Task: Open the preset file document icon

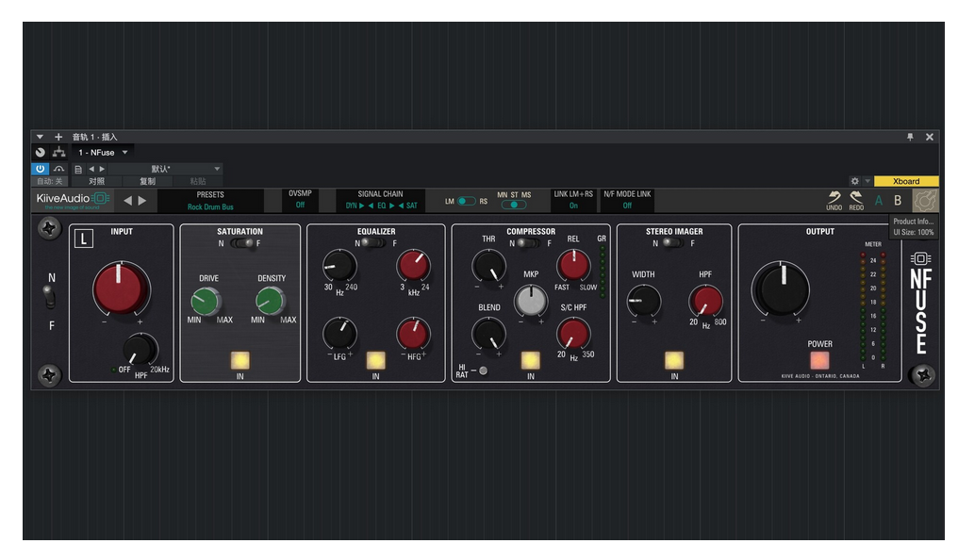Action: 78,169
